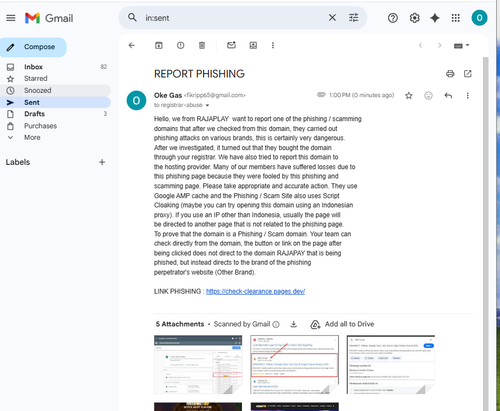Open the third attachment thumbnail
Image resolution: width=500 pixels, height=411 pixels.
click(x=391, y=364)
